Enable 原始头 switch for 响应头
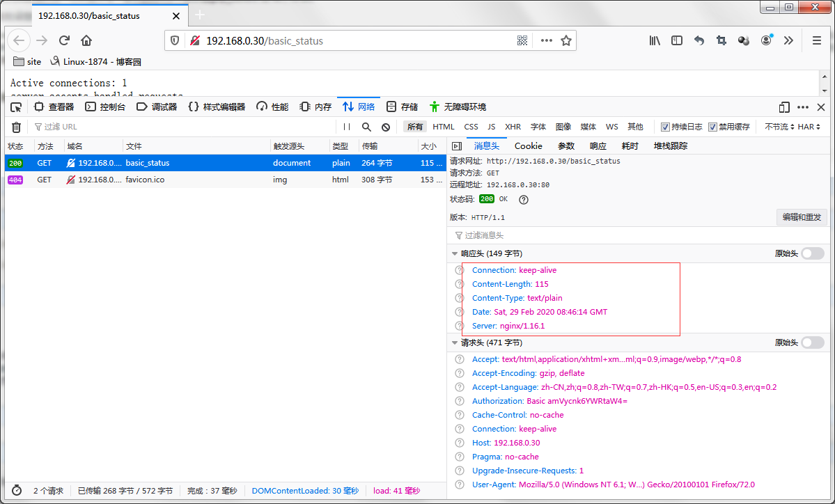Viewport: 835px width, 504px height. [813, 253]
